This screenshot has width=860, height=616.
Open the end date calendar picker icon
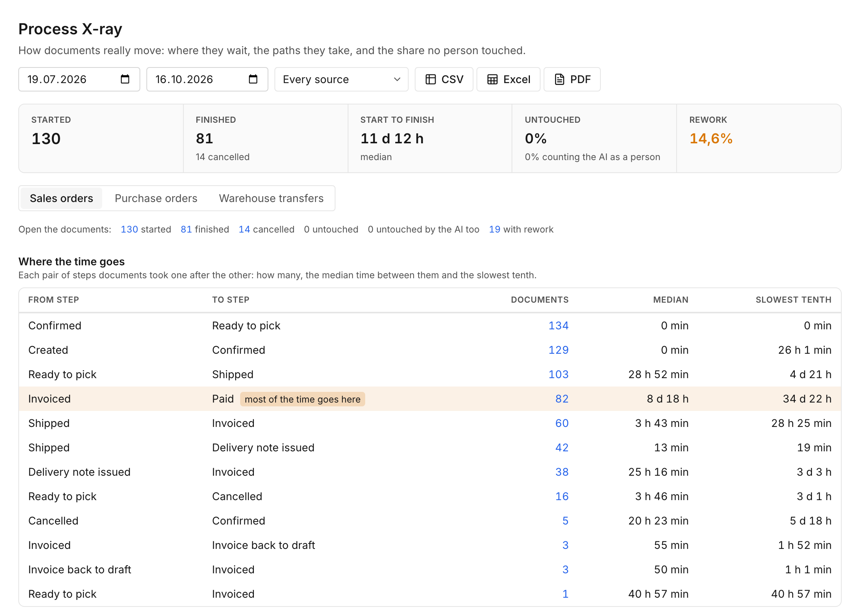pyautogui.click(x=253, y=79)
